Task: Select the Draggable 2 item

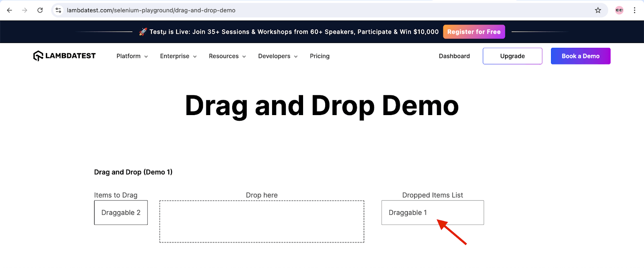Action: (x=121, y=212)
